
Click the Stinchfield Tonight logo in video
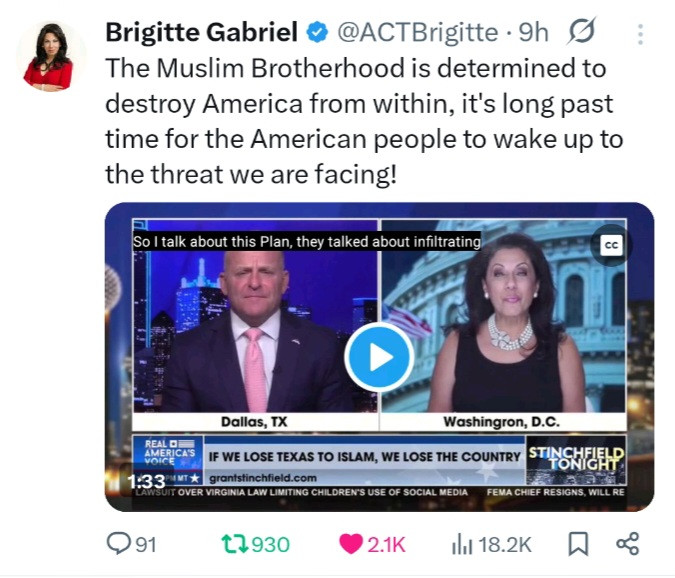coord(576,460)
